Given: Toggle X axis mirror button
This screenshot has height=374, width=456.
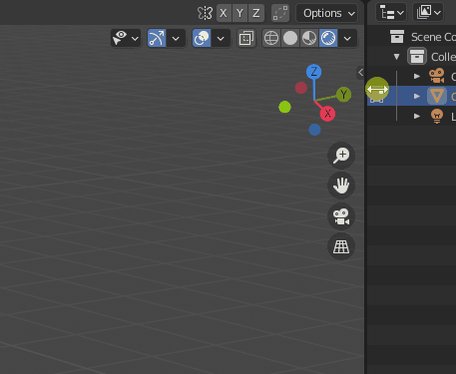Looking at the screenshot, I should tap(223, 13).
